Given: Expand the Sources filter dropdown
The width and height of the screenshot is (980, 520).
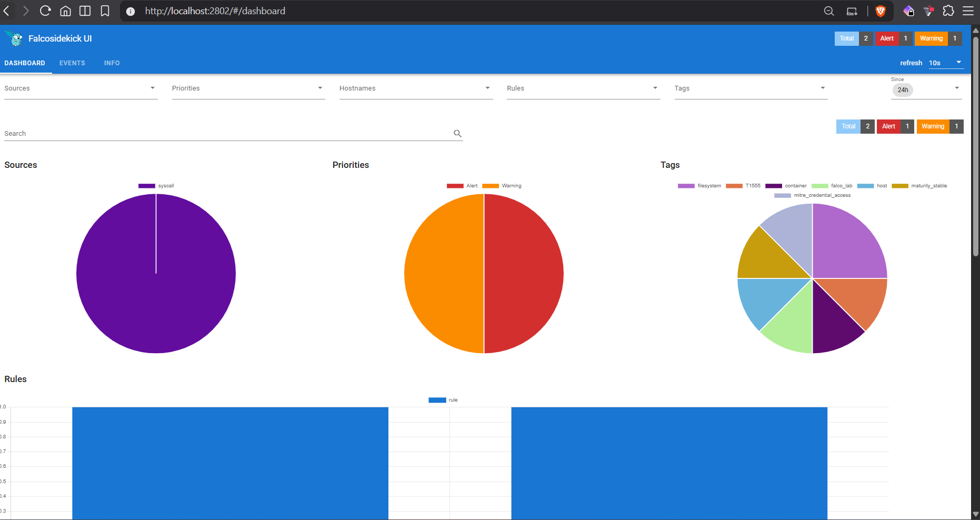Looking at the screenshot, I should pos(81,88).
